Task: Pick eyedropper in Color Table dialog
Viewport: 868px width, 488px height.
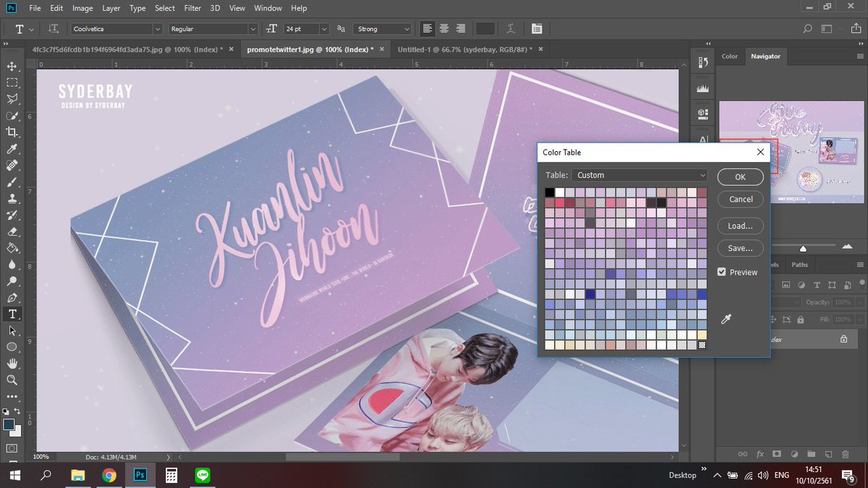Action: click(x=726, y=319)
